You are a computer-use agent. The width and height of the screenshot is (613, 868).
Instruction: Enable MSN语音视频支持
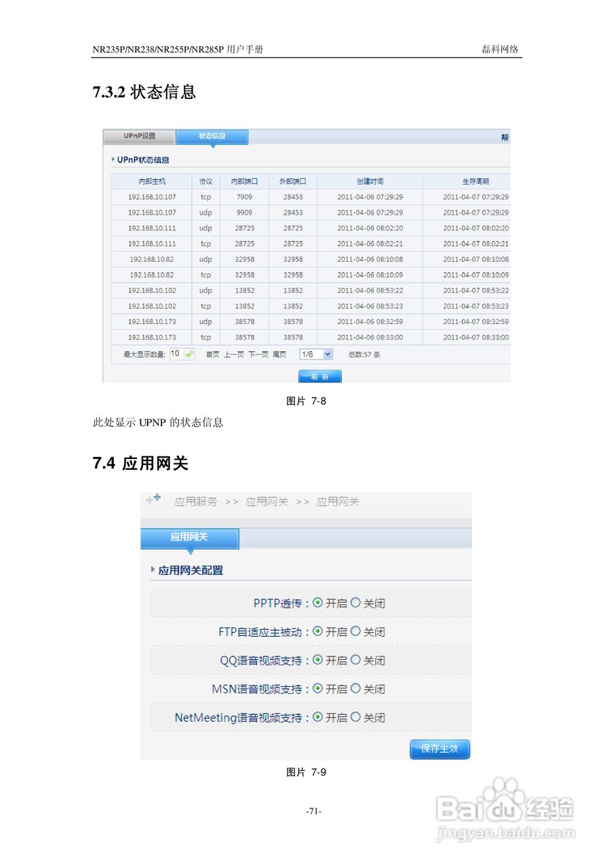coord(317,689)
